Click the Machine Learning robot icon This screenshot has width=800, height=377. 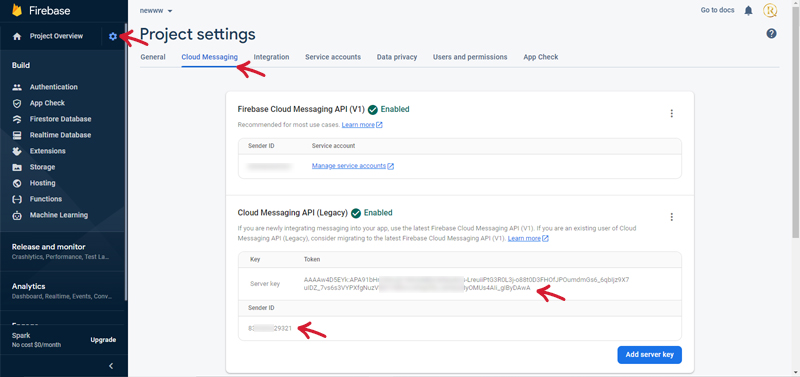click(17, 215)
